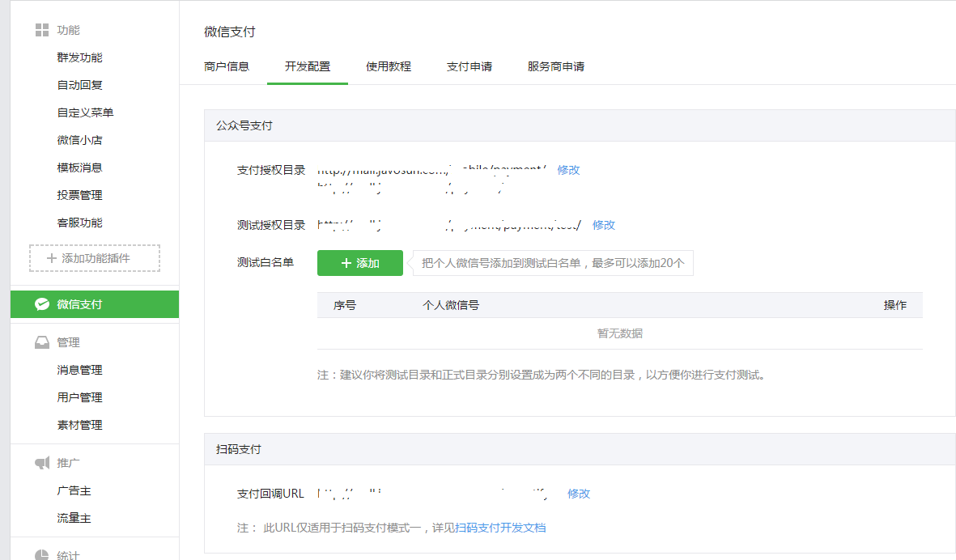Edit the 支付回调URL via 修改
The height and width of the screenshot is (560, 956).
(579, 494)
